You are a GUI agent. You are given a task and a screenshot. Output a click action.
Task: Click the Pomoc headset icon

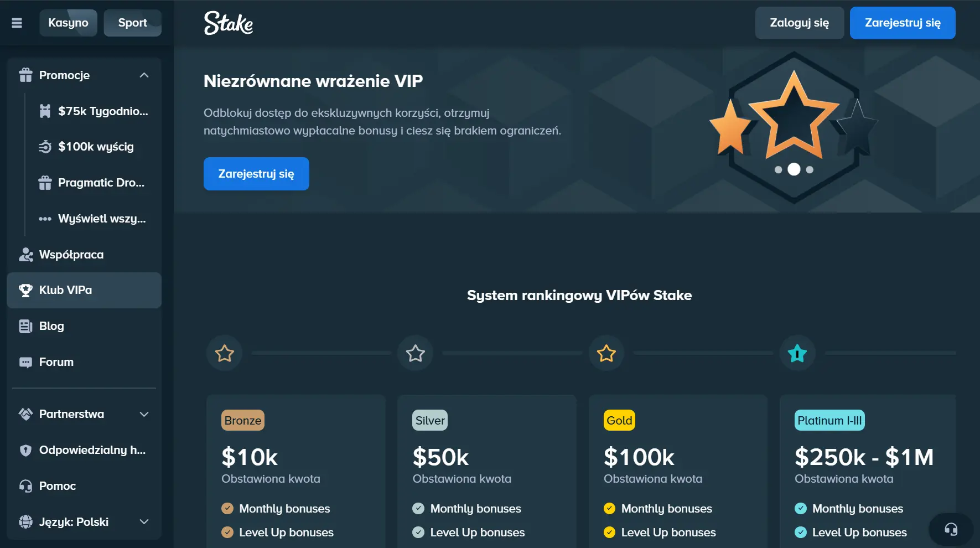click(x=25, y=486)
